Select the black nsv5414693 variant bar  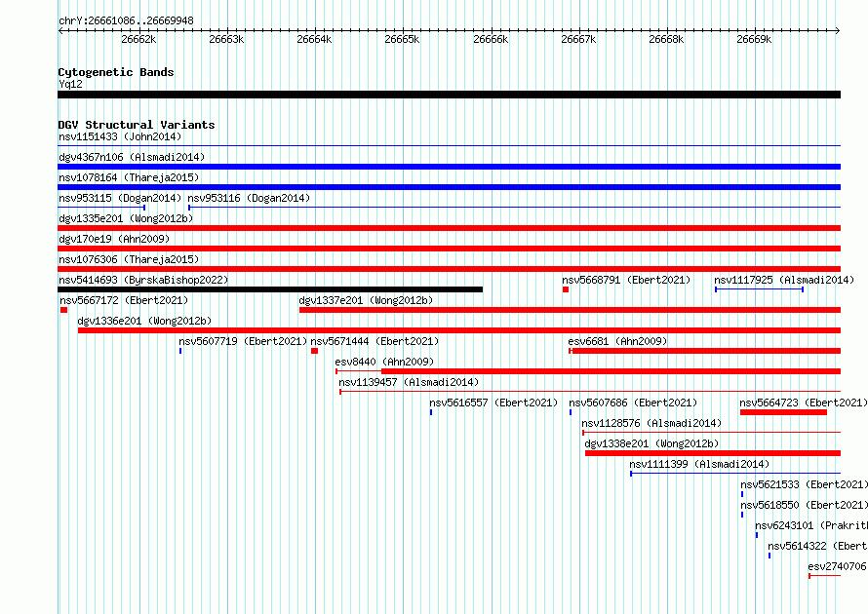pyautogui.click(x=270, y=289)
